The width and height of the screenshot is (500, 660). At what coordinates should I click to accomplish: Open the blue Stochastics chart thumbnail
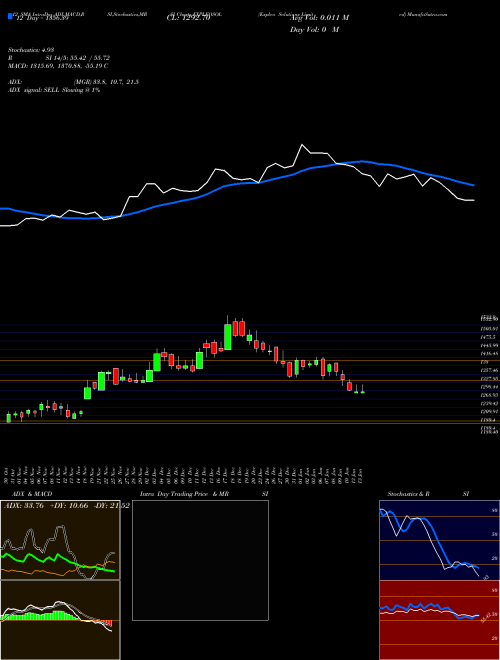pyautogui.click(x=439, y=540)
